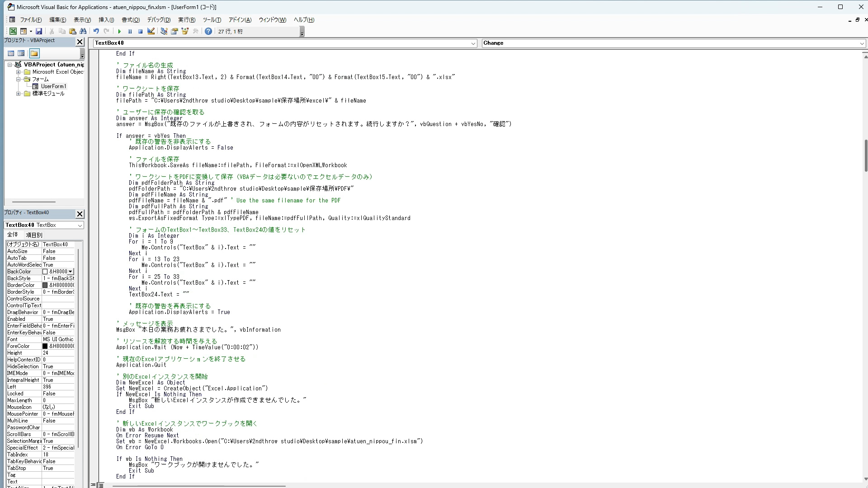Image resolution: width=868 pixels, height=488 pixels.
Task: Open the Insert UserForm dropdown arrow
Action: 31,31
